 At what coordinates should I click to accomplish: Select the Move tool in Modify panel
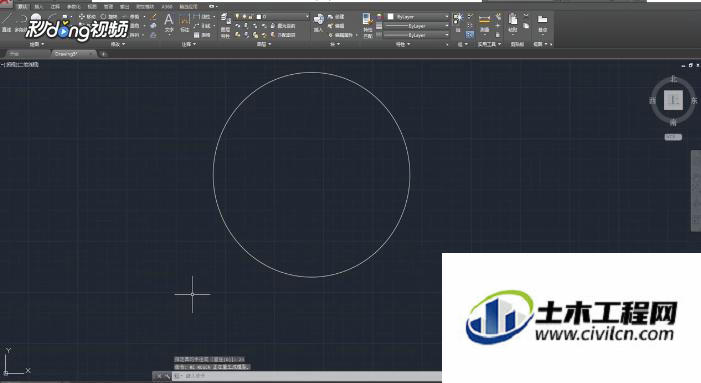click(87, 17)
